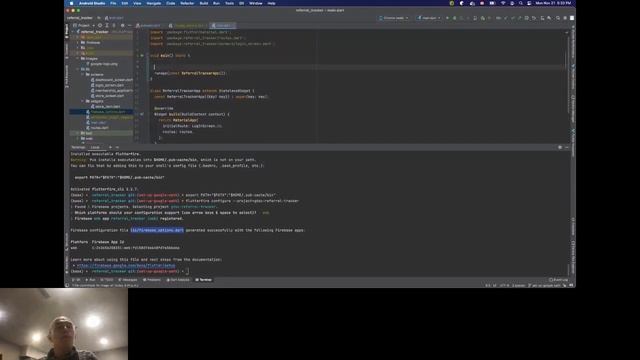Open the terminal tab dropdown arrow

[117, 147]
